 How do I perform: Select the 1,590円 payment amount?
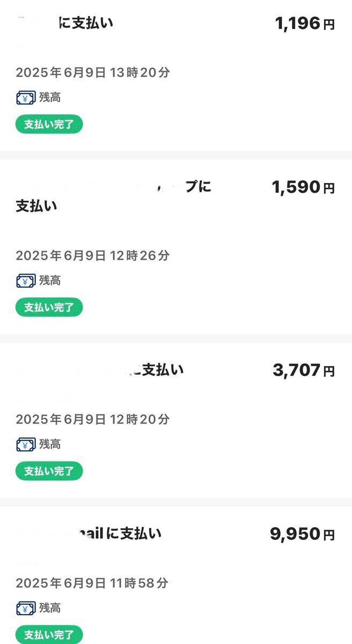pyautogui.click(x=303, y=187)
